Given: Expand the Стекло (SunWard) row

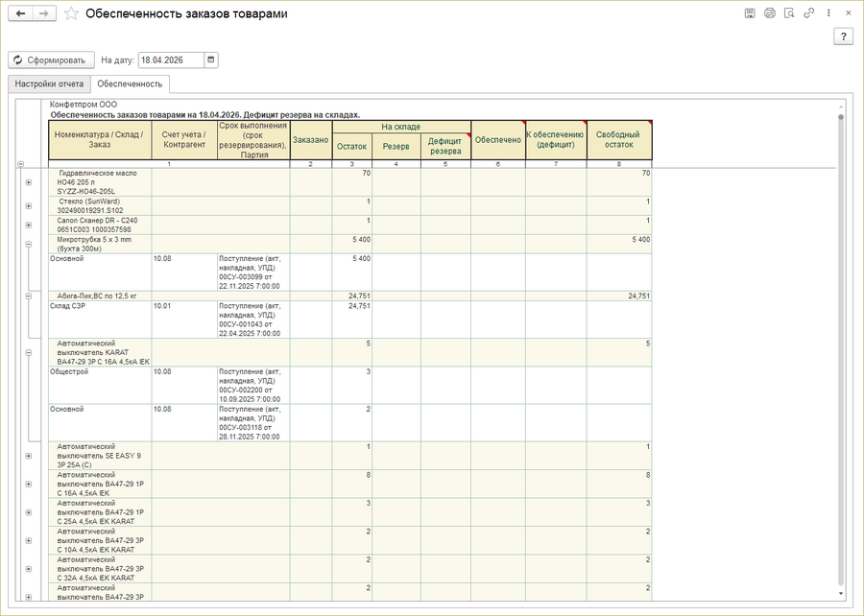Looking at the screenshot, I should (x=28, y=206).
